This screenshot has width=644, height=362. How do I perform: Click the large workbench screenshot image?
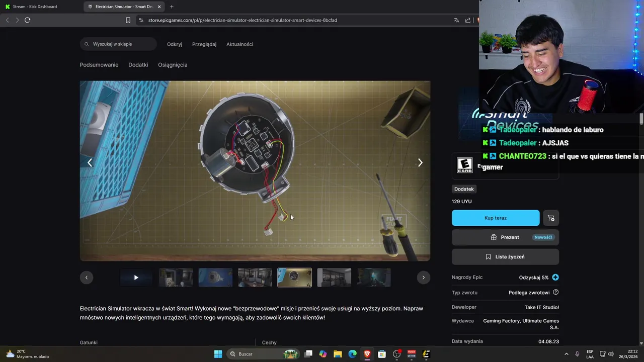255,171
